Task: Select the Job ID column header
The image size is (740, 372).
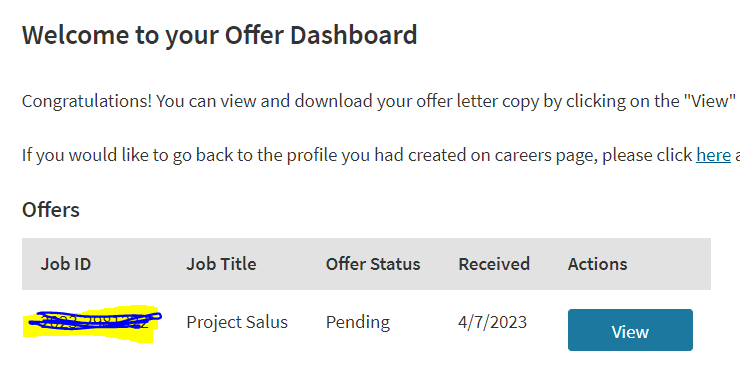Action: tap(66, 264)
